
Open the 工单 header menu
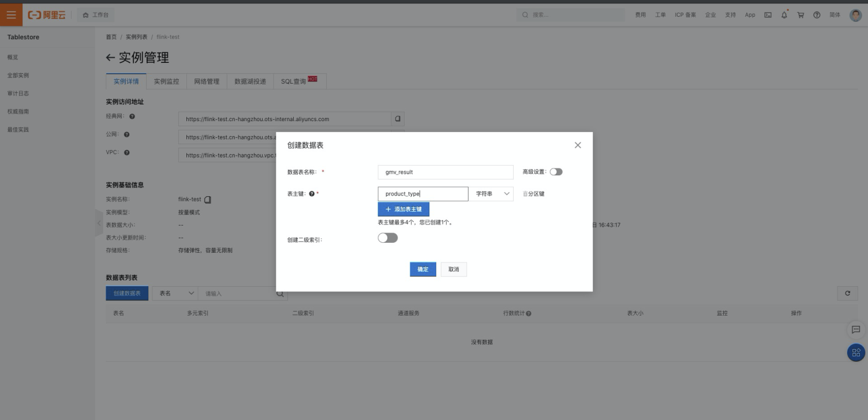coord(660,15)
